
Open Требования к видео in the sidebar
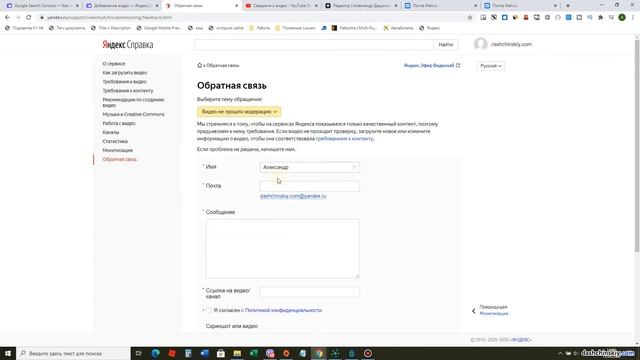124,82
